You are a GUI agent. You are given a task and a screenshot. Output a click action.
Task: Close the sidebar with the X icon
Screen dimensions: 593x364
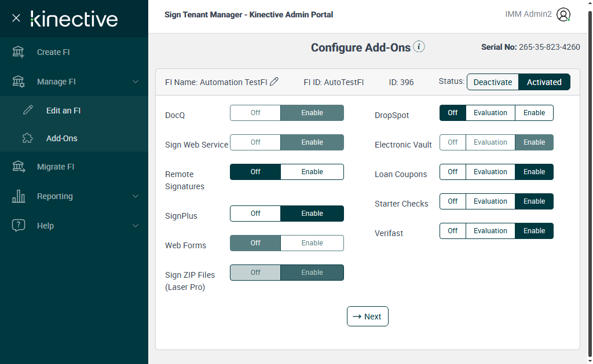point(16,18)
